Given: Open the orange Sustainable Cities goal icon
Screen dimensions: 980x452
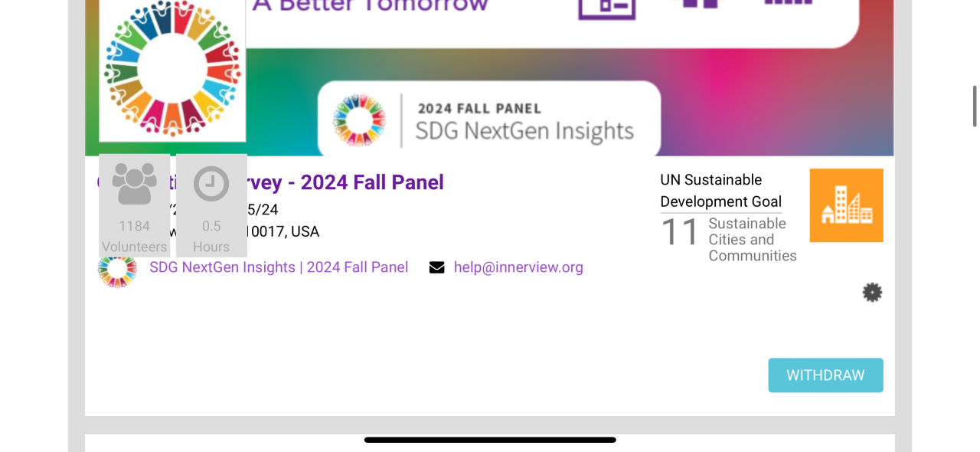Looking at the screenshot, I should click(846, 205).
